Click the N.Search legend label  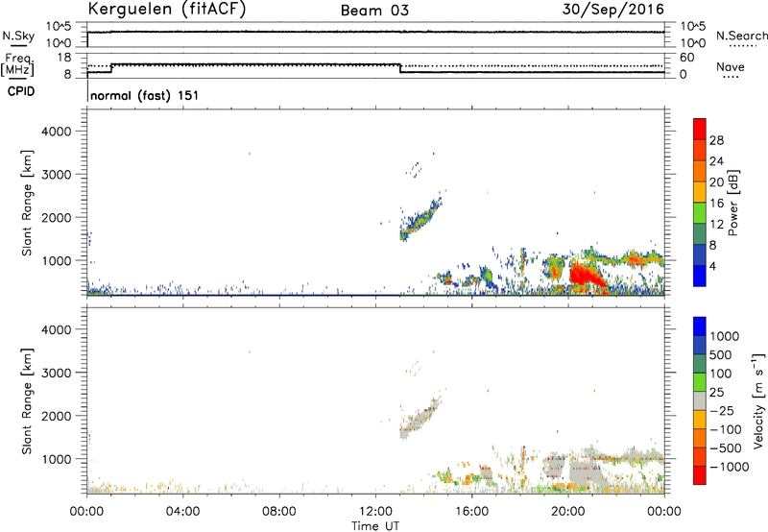click(741, 36)
